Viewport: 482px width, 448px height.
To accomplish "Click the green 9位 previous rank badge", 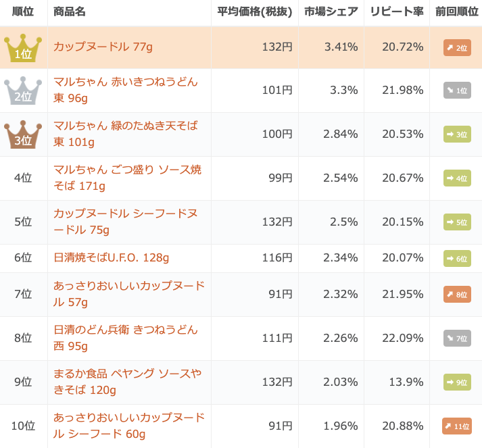I will coord(457,382).
